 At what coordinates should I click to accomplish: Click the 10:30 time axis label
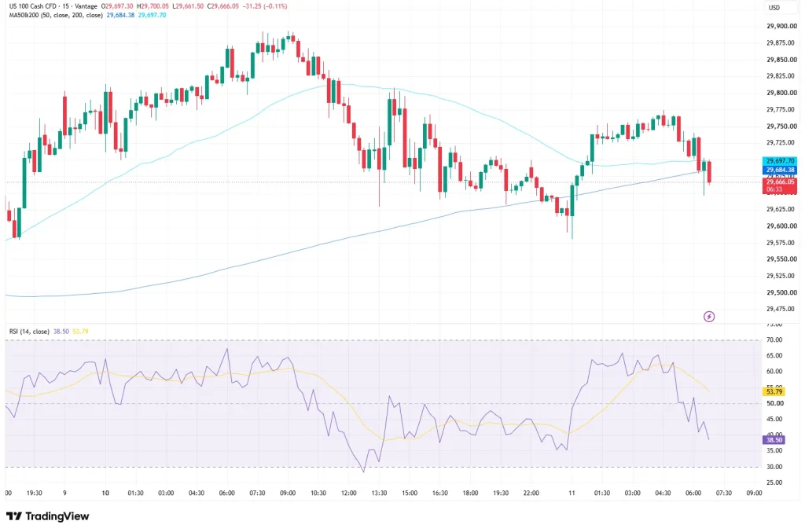click(x=318, y=493)
